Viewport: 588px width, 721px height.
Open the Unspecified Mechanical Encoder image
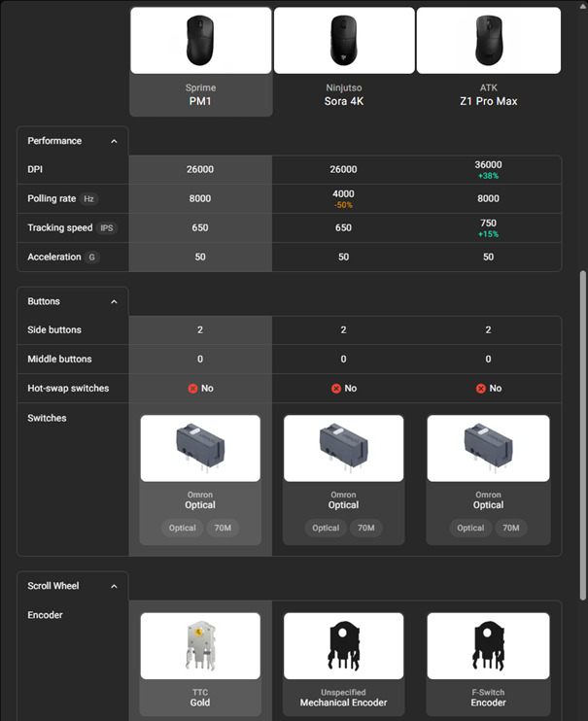point(344,645)
